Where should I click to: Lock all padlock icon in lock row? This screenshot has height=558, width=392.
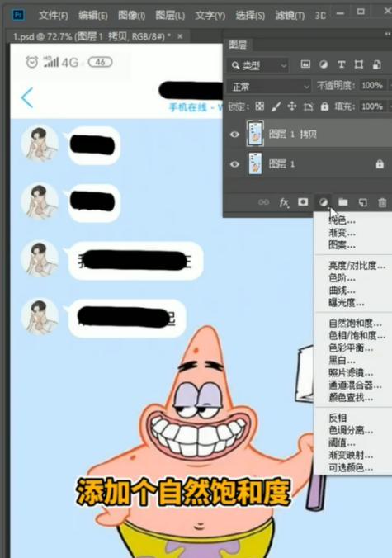point(324,106)
